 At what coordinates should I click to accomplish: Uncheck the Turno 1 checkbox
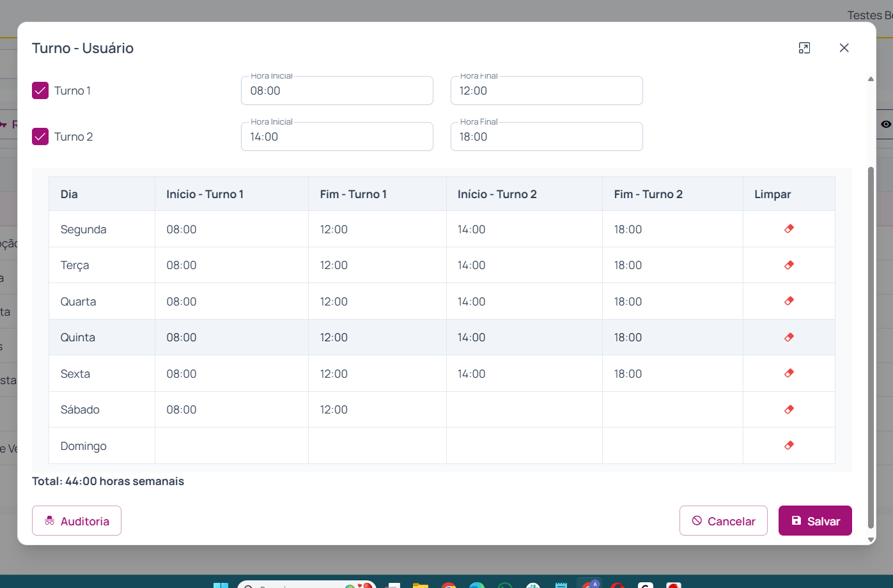(x=40, y=91)
